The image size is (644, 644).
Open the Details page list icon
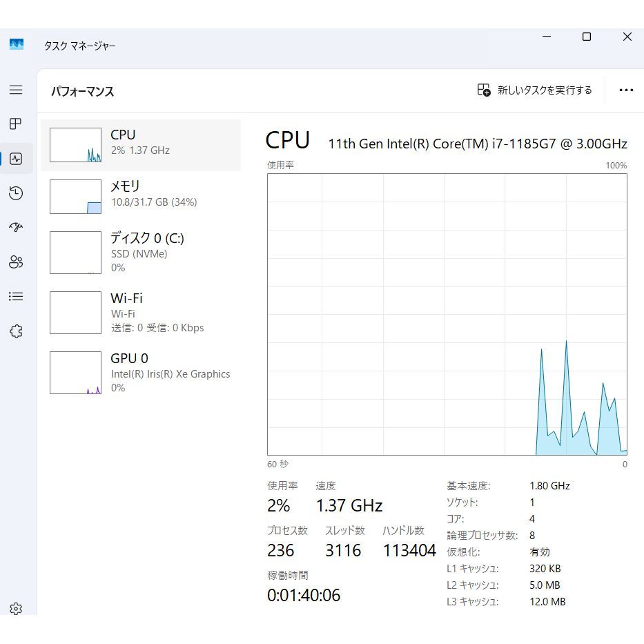click(16, 297)
